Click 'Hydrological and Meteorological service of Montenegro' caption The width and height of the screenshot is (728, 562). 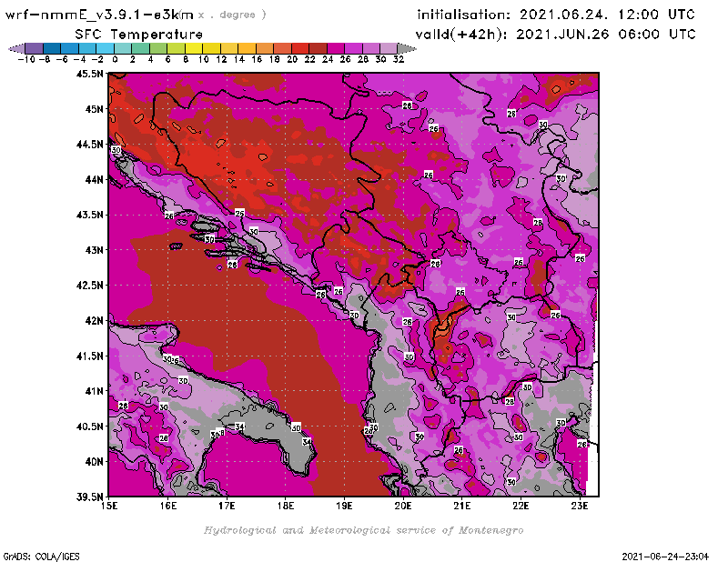click(x=363, y=530)
